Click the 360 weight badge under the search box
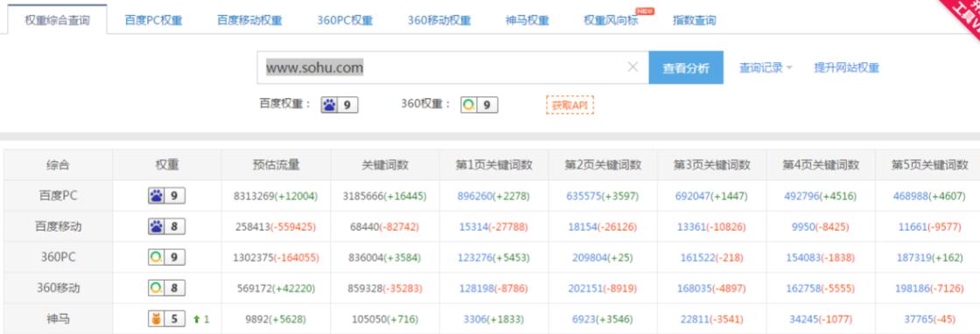The image size is (980, 334). coord(479,104)
